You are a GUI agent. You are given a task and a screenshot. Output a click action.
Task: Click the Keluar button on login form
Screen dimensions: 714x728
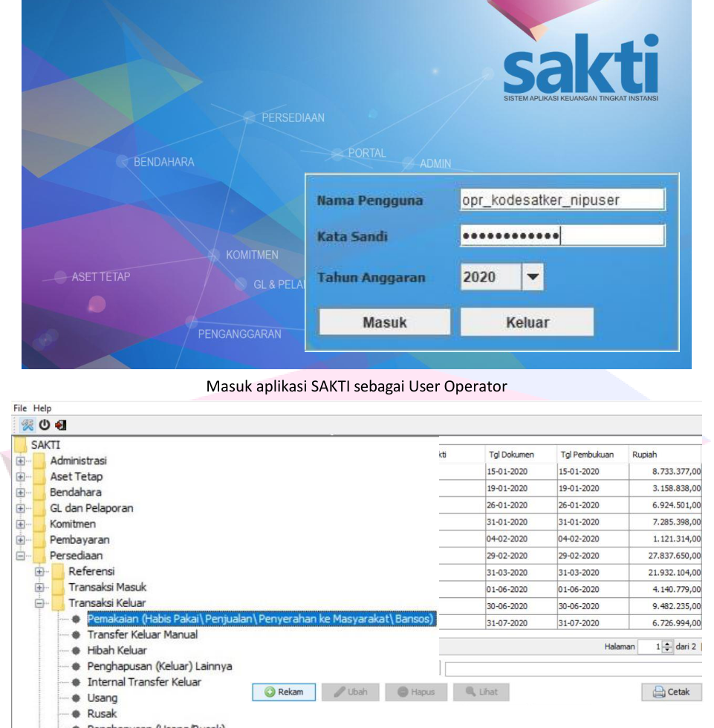point(527,322)
